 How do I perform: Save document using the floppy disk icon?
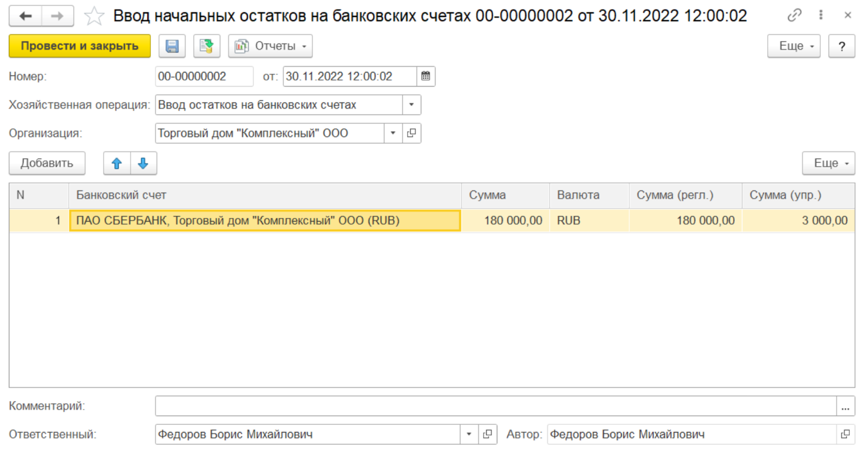(172, 46)
